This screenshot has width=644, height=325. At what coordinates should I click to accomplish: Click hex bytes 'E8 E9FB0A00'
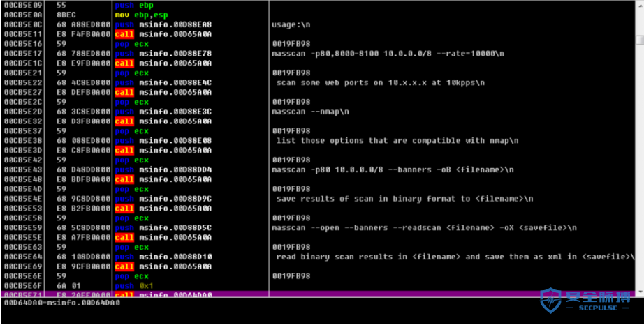pos(84,63)
